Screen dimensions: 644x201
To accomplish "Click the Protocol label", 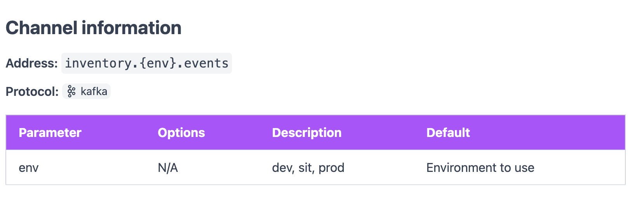I will pyautogui.click(x=32, y=92).
